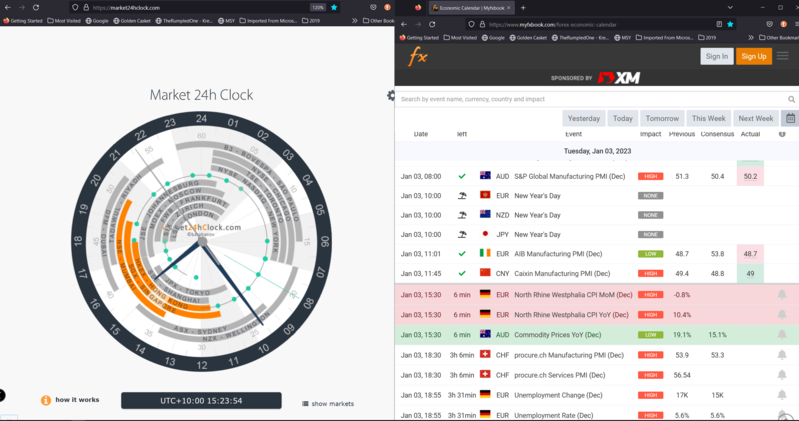Expand bookmarks overflow chevron in Myfxbook window

coord(751,37)
